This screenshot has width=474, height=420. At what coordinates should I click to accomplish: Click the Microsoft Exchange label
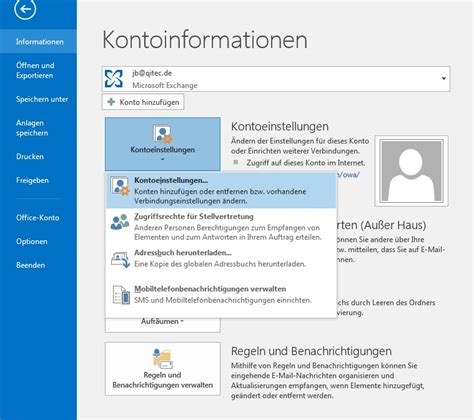tap(165, 85)
